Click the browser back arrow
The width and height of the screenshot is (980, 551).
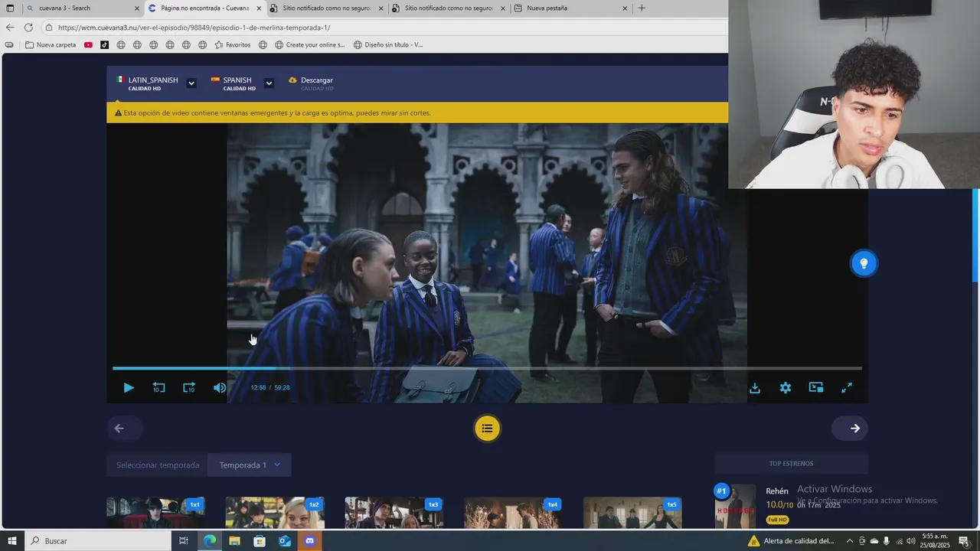point(10,28)
